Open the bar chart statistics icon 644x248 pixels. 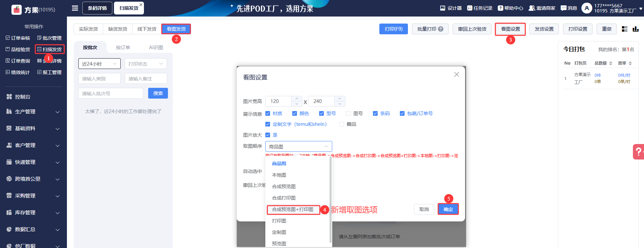click(x=635, y=29)
